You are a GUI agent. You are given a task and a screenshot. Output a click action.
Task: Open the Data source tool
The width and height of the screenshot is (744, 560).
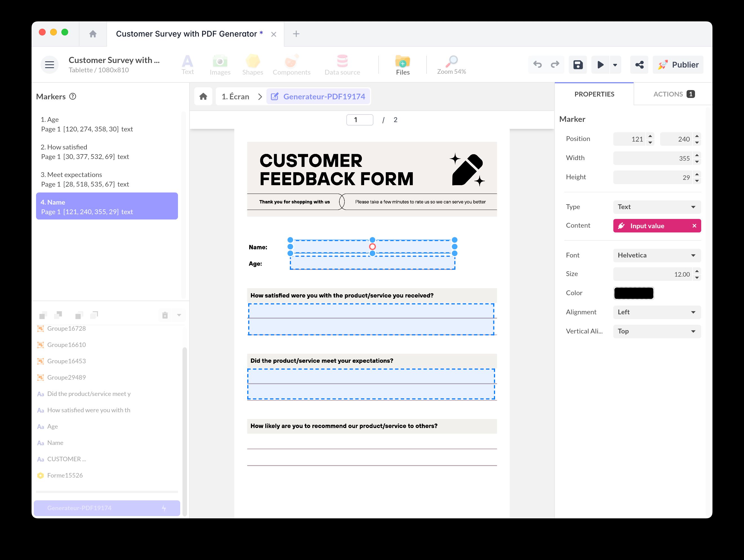point(342,64)
